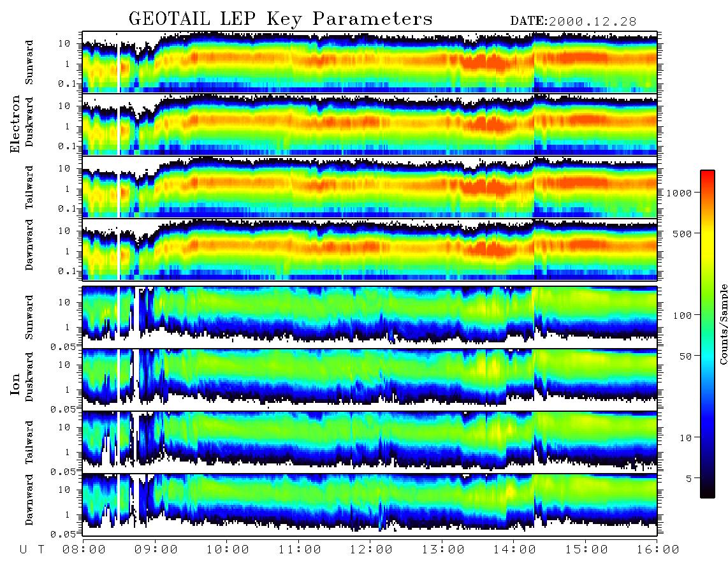
Task: Click the Electron Duskward spectrogram panel
Action: point(370,124)
